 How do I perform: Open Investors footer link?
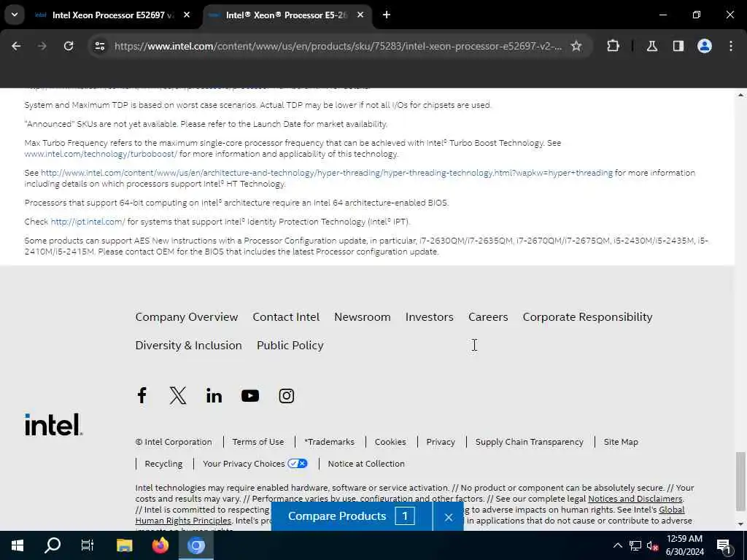(429, 316)
